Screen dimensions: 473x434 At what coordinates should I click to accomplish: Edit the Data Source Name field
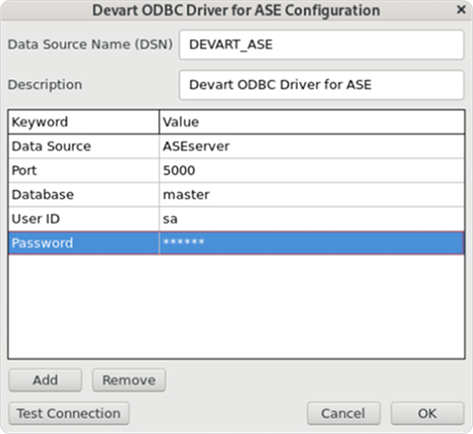pyautogui.click(x=321, y=45)
